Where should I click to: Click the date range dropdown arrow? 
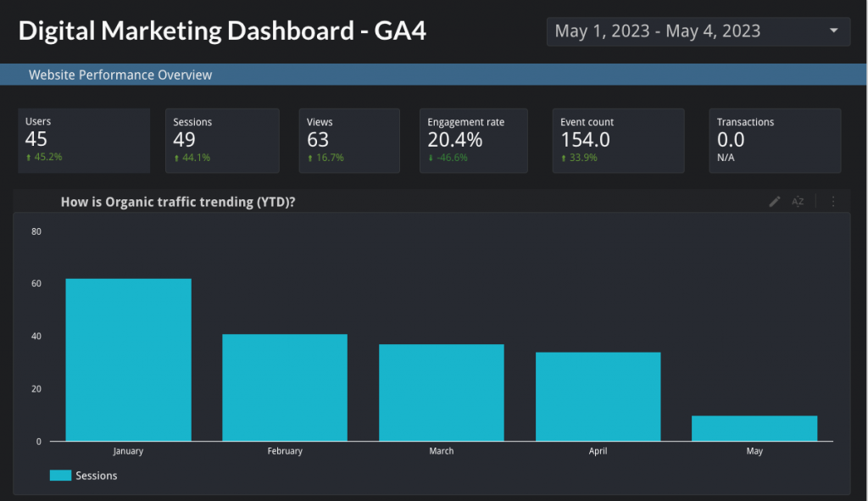coord(834,32)
